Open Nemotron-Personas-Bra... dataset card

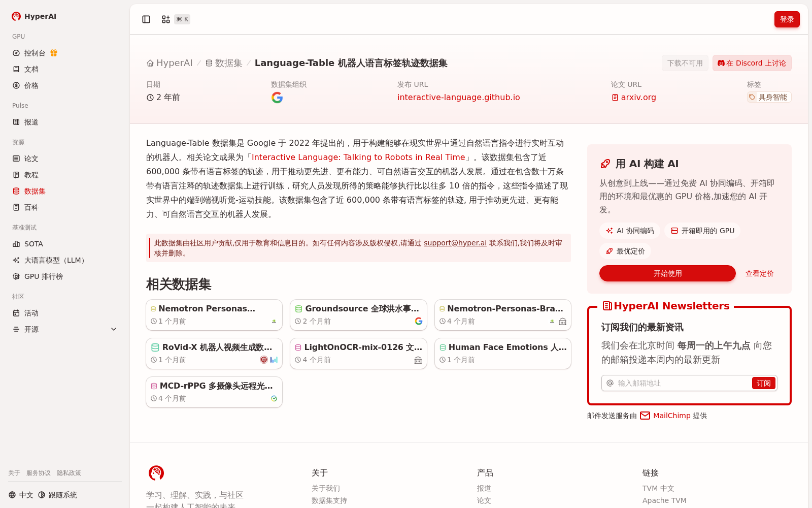[503, 315]
